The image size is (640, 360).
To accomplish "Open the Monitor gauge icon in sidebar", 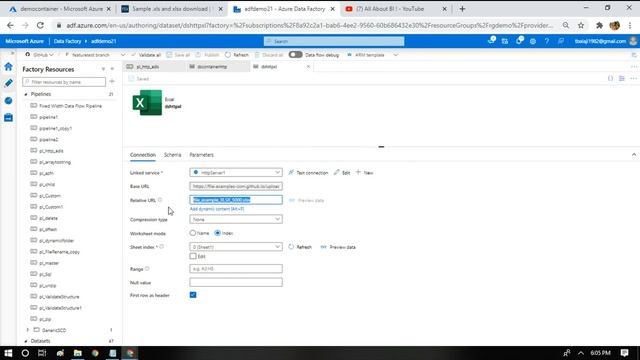I will (8, 100).
